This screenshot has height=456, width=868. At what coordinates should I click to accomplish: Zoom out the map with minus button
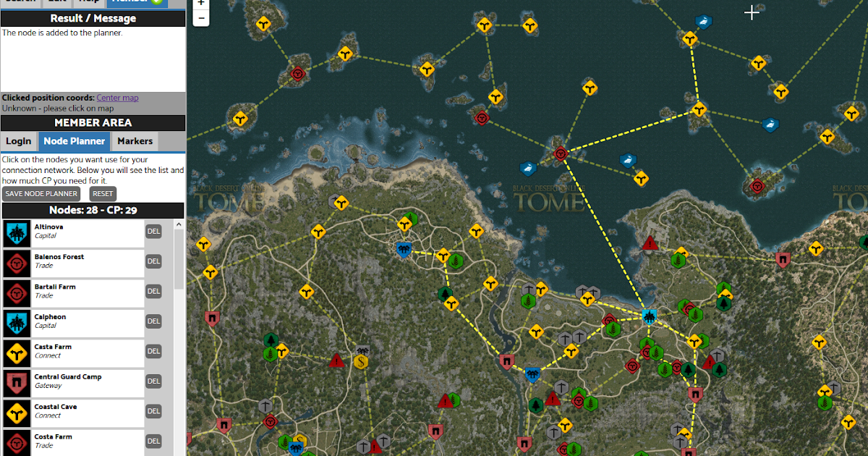click(201, 18)
